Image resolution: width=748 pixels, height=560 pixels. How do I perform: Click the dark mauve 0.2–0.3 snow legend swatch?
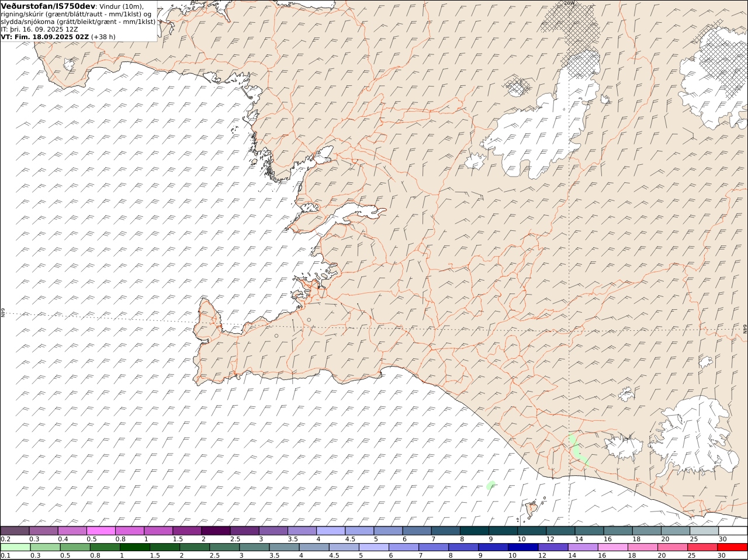coord(15,531)
